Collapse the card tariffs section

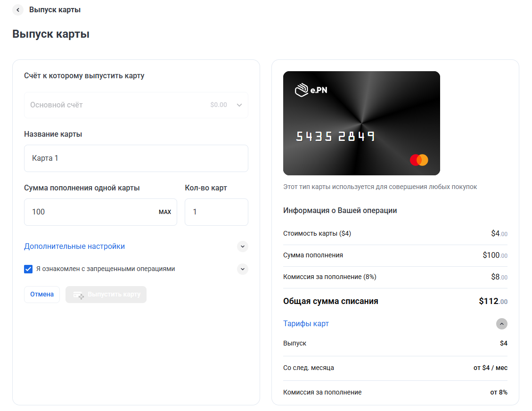[x=501, y=324]
